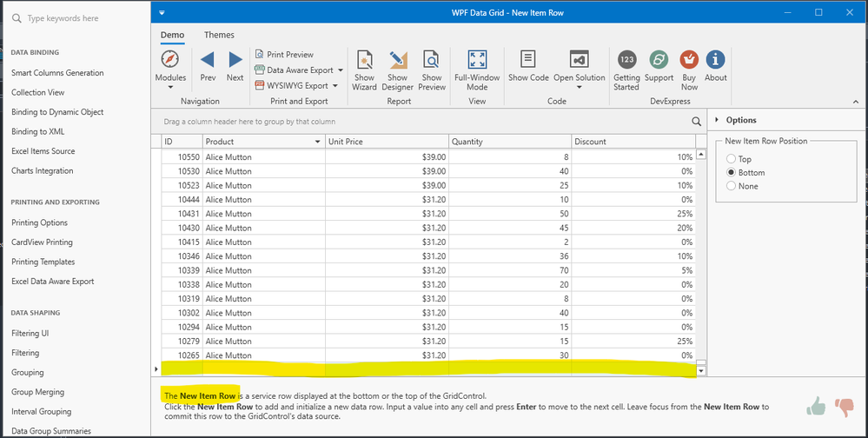Open the Getting Started guide icon
This screenshot has height=438, width=868.
[626, 59]
